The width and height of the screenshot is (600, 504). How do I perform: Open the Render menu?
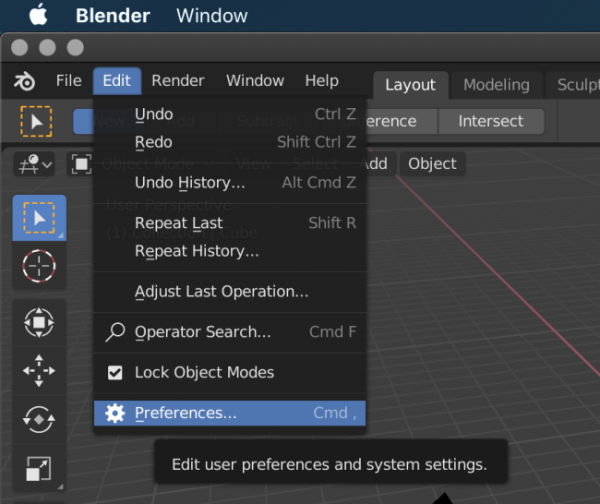(x=178, y=81)
